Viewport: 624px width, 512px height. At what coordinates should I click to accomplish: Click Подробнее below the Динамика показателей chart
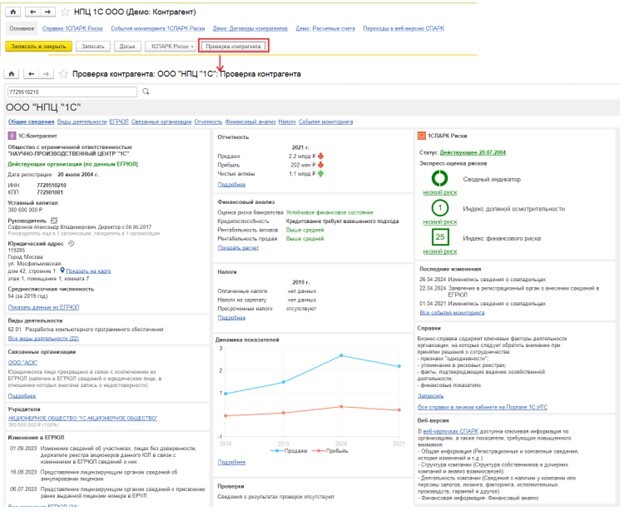point(232,462)
